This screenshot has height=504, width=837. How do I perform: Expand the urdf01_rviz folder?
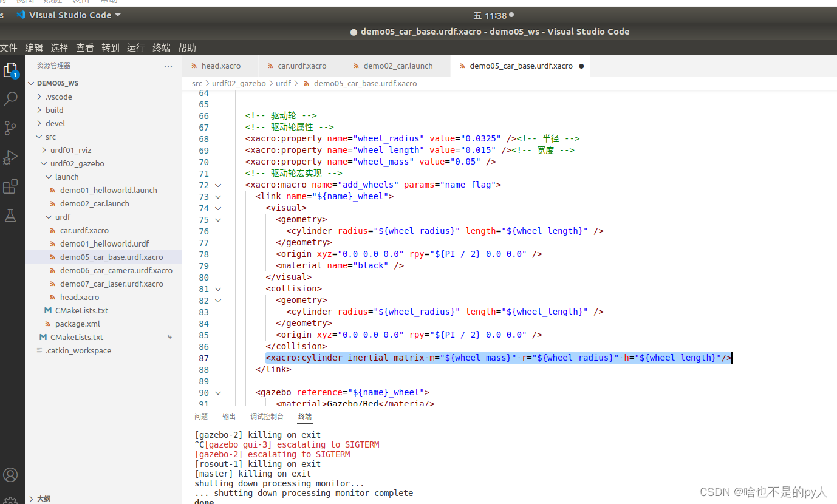click(44, 150)
